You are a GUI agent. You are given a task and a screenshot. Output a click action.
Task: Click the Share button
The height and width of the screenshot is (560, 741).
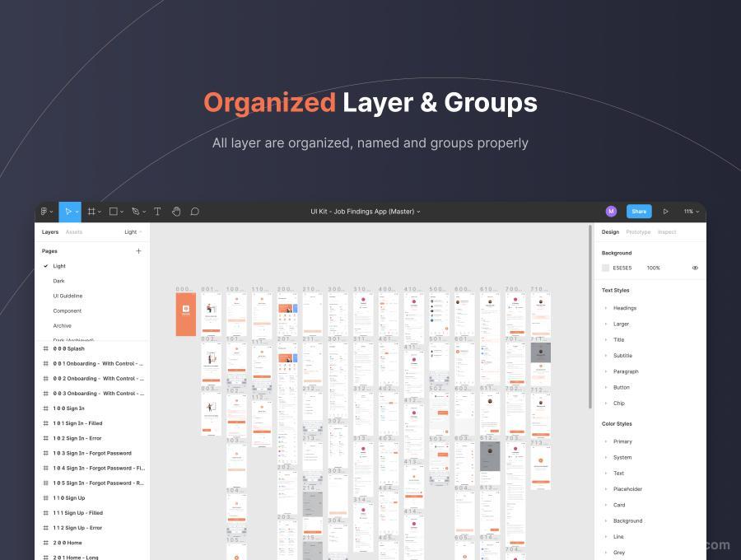639,212
